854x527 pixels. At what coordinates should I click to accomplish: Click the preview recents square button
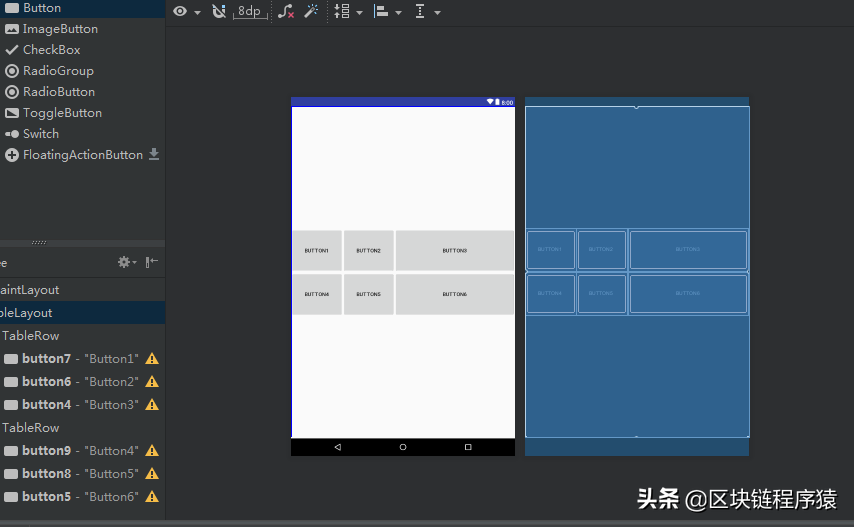(468, 447)
